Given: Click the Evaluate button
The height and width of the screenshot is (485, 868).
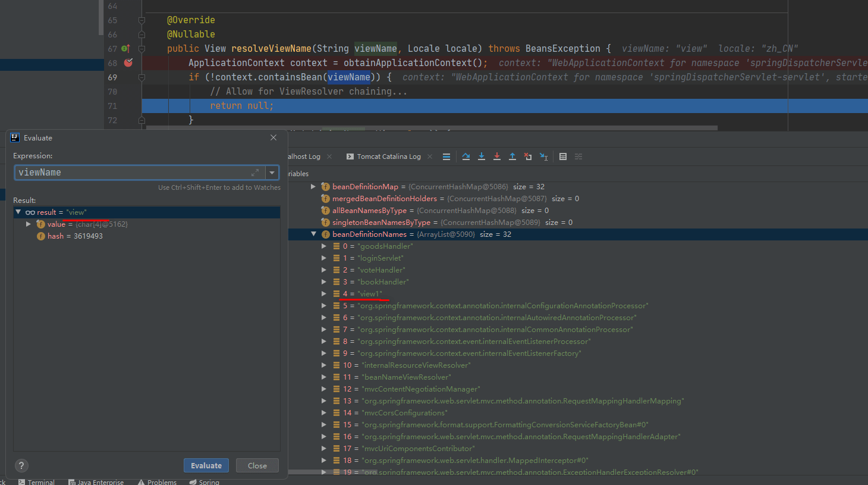Looking at the screenshot, I should pos(206,465).
